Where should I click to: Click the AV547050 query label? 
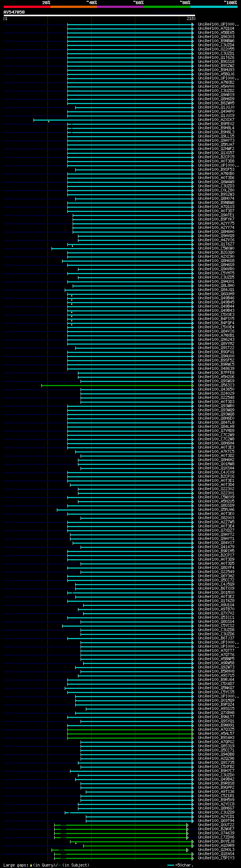pos(14,12)
